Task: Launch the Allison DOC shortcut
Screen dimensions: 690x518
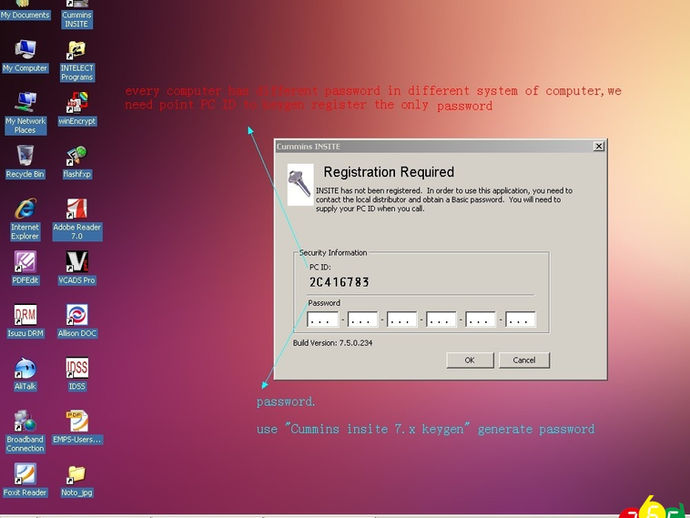Action: tap(77, 321)
